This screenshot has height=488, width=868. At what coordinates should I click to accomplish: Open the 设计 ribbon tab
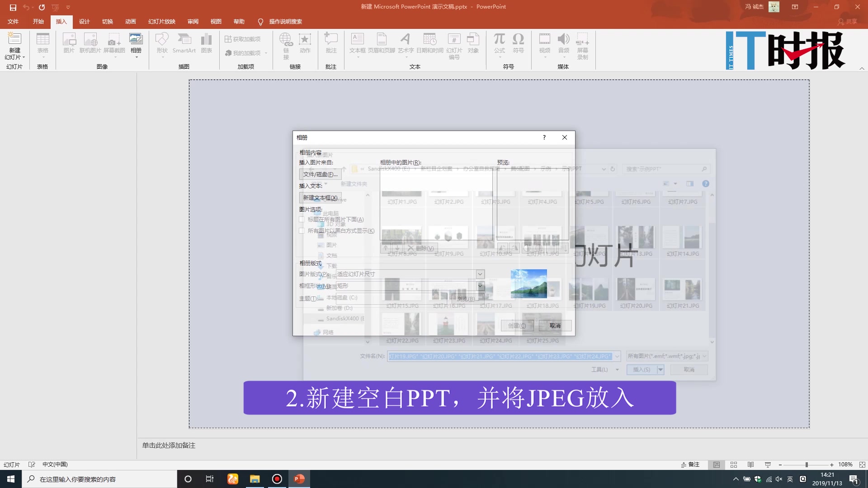pyautogui.click(x=84, y=21)
